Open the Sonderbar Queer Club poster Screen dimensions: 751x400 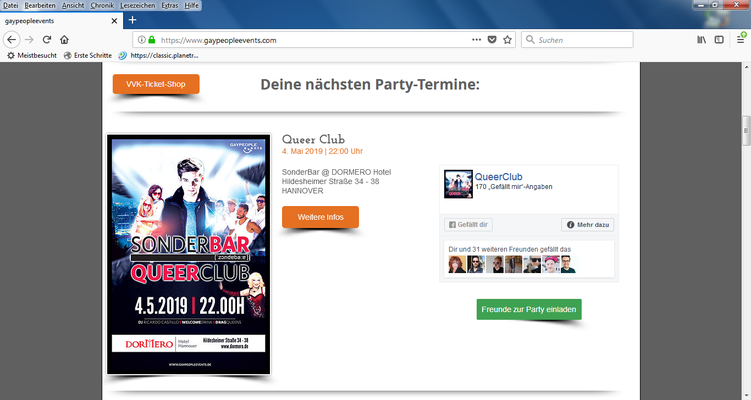(189, 254)
